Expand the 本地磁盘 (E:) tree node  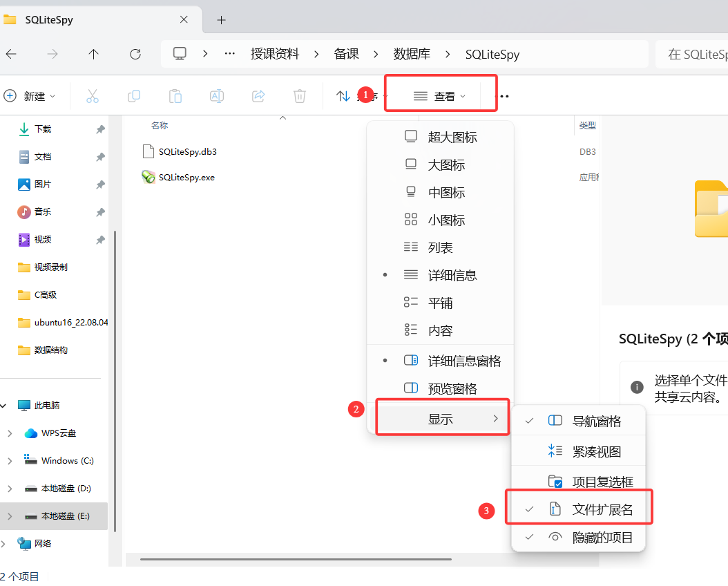point(10,516)
